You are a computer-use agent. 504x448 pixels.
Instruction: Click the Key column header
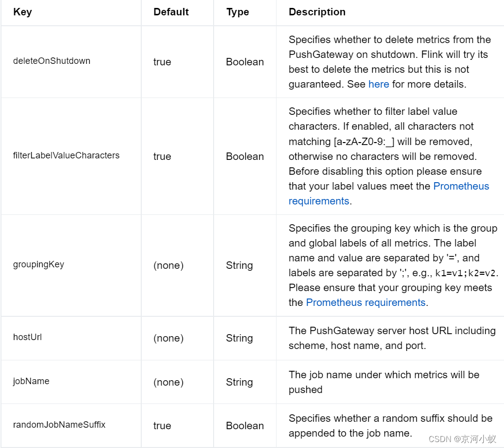point(23,12)
